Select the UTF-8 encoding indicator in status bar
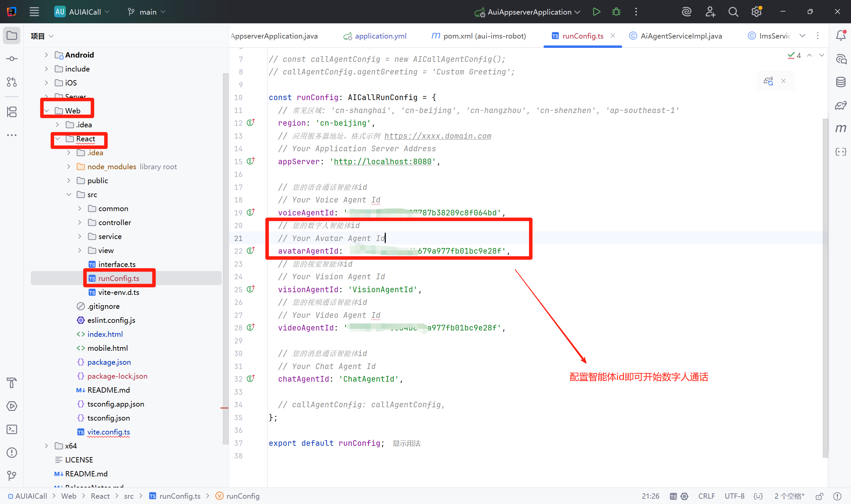The height and width of the screenshot is (504, 851). [x=735, y=496]
